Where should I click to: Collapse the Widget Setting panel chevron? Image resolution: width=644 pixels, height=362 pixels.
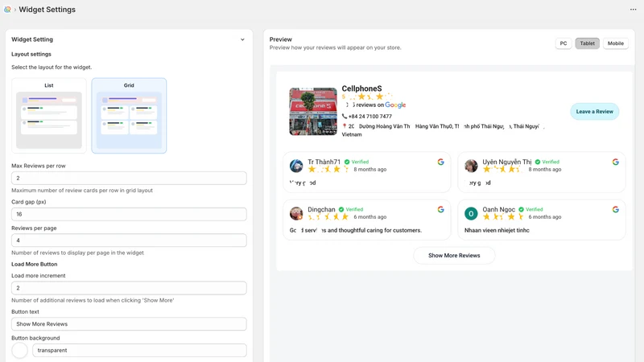click(x=242, y=39)
